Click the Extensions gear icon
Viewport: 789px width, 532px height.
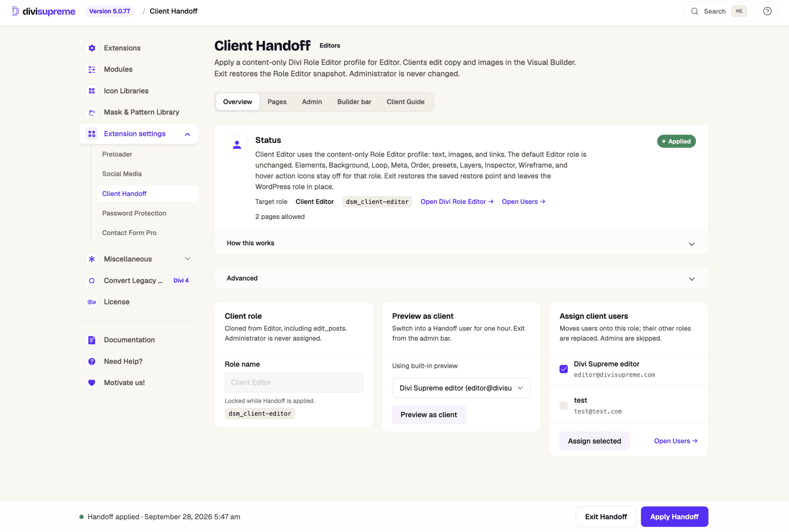click(92, 48)
